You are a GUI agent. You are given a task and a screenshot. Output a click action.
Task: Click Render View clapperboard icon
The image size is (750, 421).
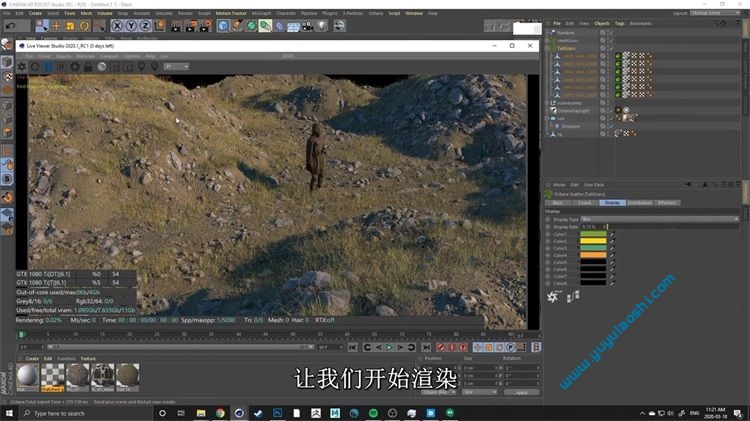coord(176,25)
